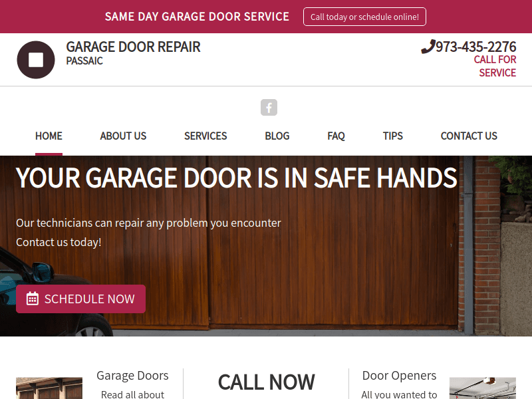Image resolution: width=532 pixels, height=399 pixels.
Task: Click the Door Openers heading
Action: (399, 375)
